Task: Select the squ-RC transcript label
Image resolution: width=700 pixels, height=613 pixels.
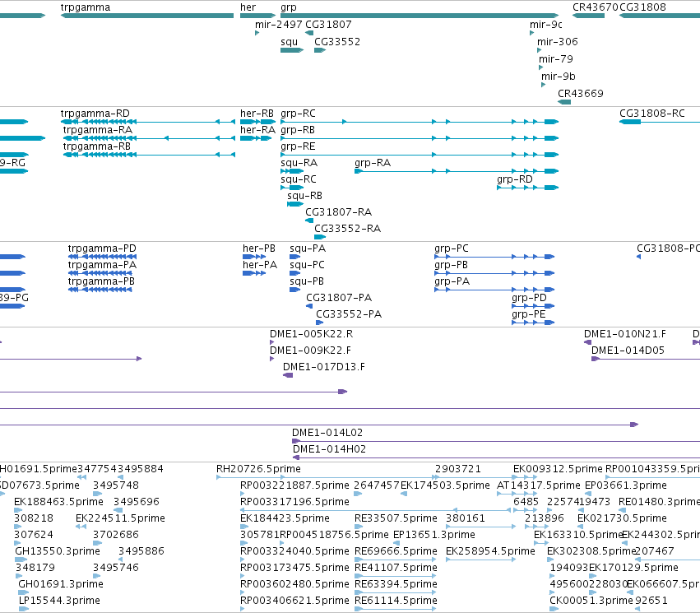Action: pyautogui.click(x=299, y=179)
